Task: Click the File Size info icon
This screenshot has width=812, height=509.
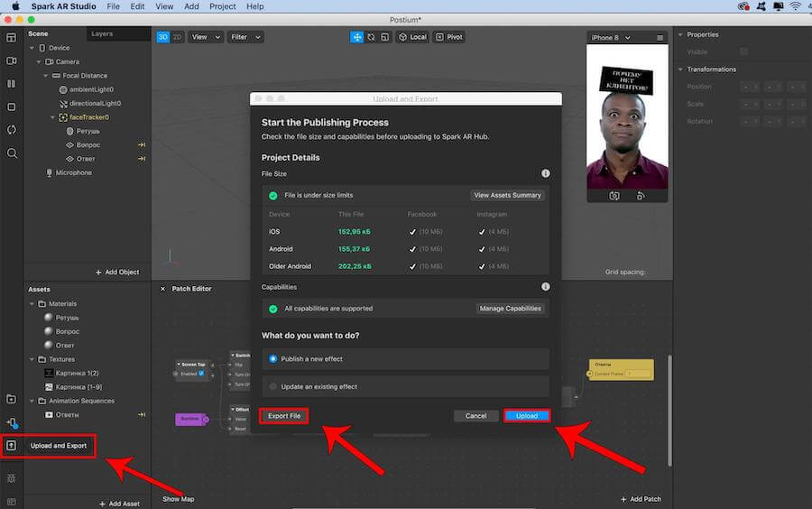Action: tap(545, 173)
